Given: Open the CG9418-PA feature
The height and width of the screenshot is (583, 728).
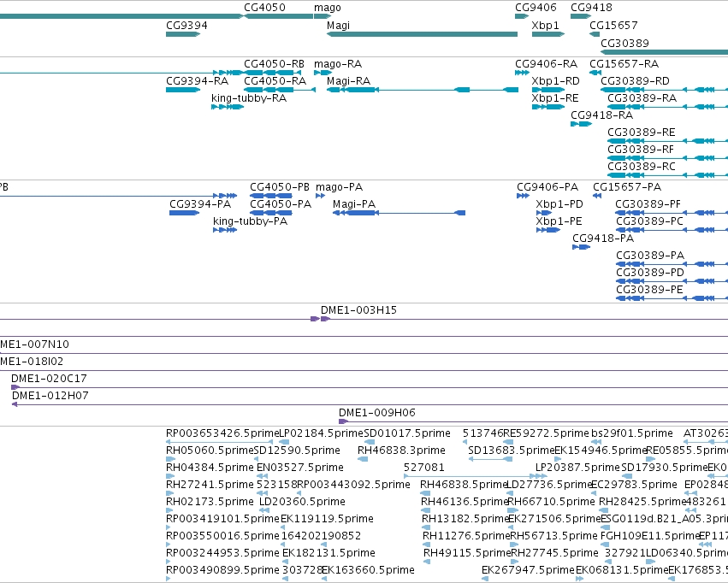Looking at the screenshot, I should (581, 247).
